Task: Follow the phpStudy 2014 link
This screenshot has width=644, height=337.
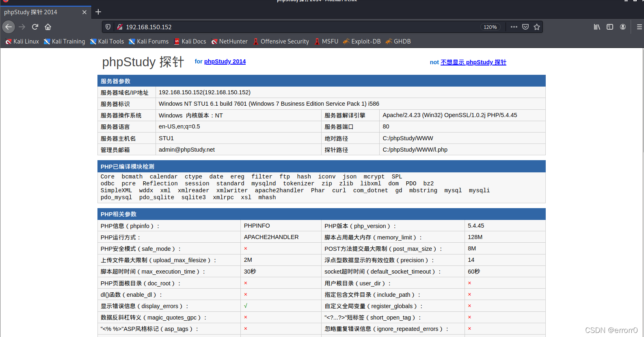Action: pyautogui.click(x=225, y=61)
